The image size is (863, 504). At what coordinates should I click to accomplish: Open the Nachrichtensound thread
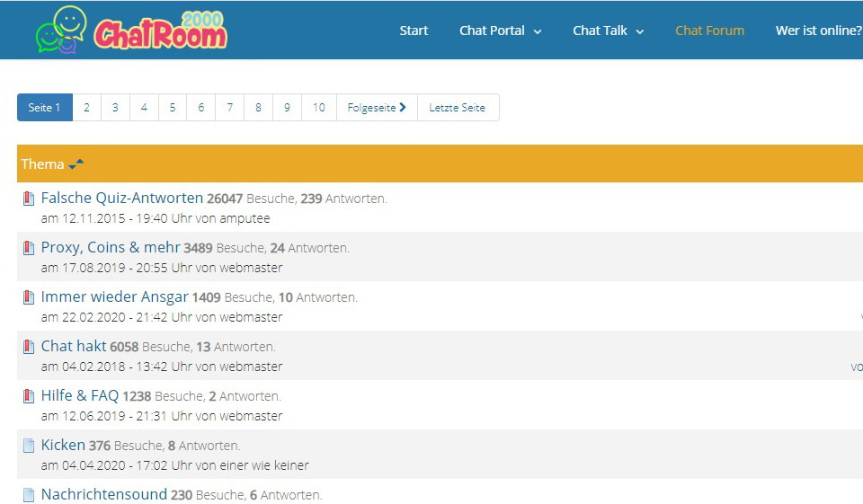(x=104, y=494)
